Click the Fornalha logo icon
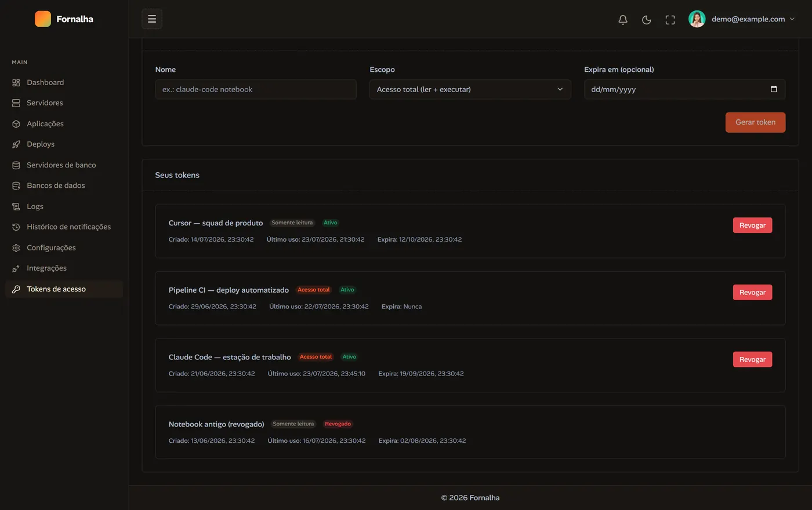812x510 pixels. click(x=43, y=19)
